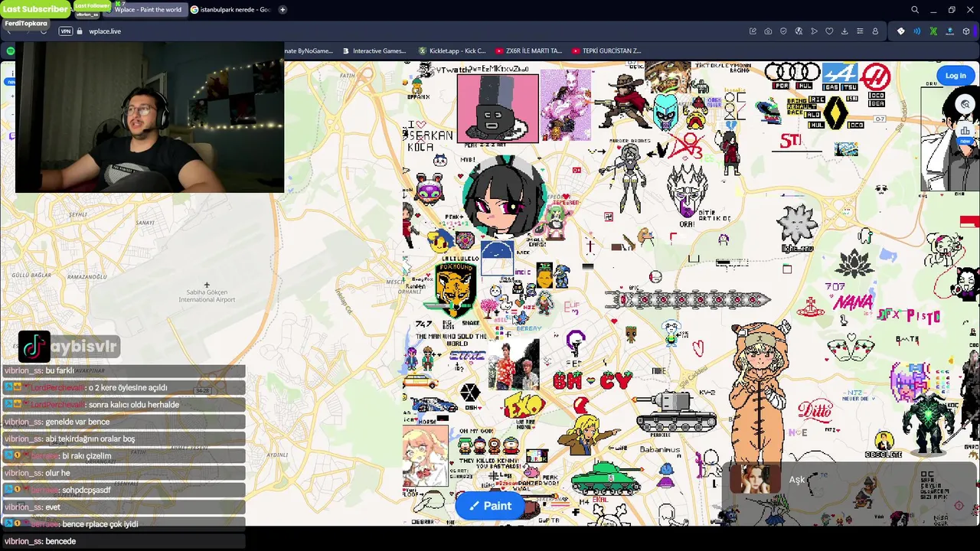Open Kicklet.app bookmark
The height and width of the screenshot is (551, 980).
tap(452, 51)
